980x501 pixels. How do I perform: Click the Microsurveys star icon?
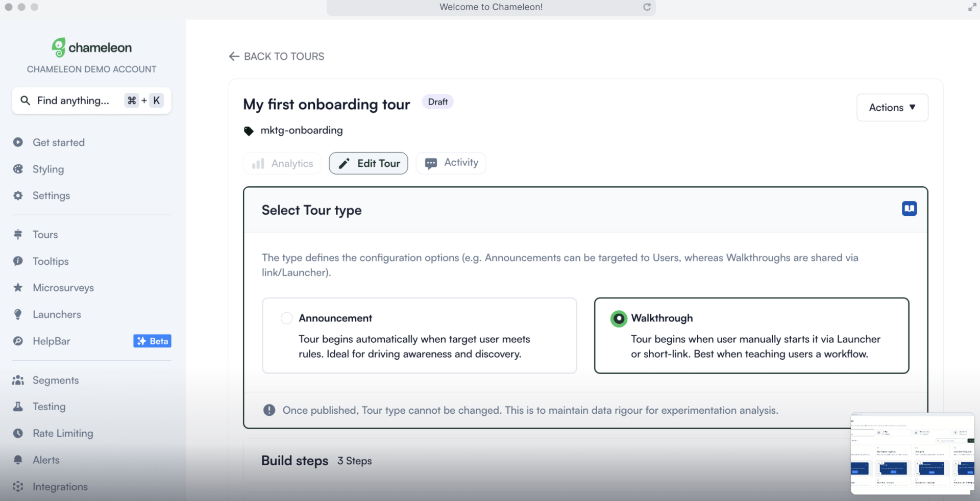pos(18,288)
